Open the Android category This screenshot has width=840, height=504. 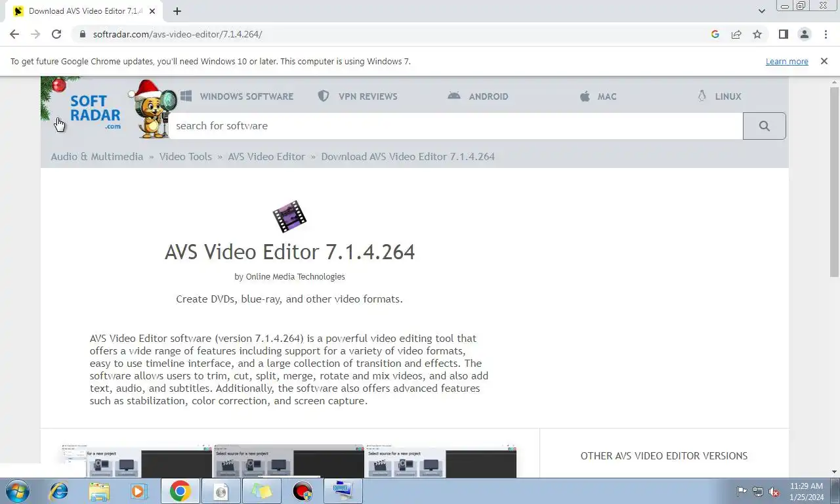coord(478,96)
